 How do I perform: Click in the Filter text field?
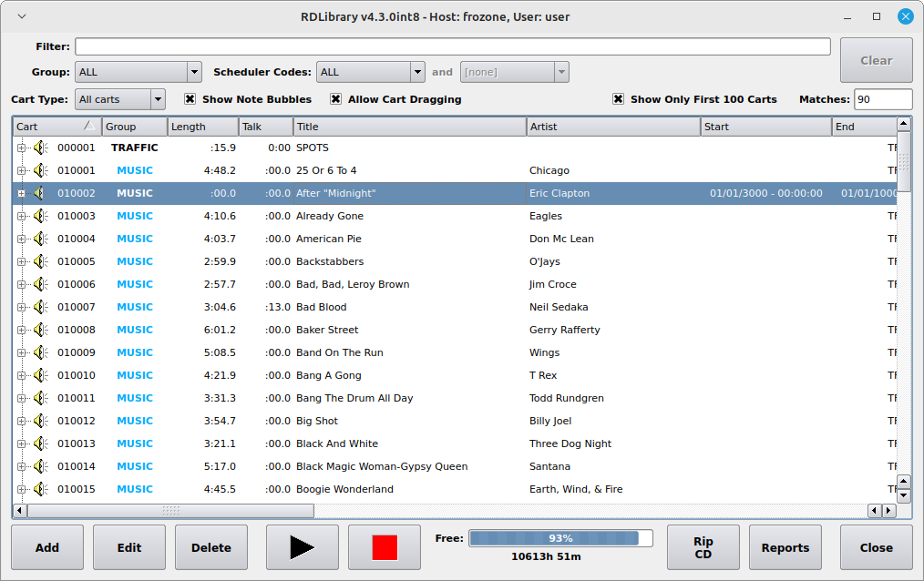point(452,46)
